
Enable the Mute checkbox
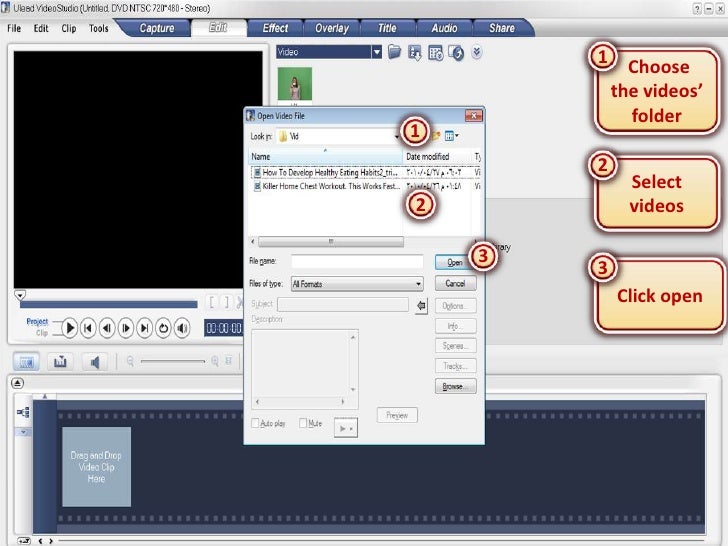303,423
